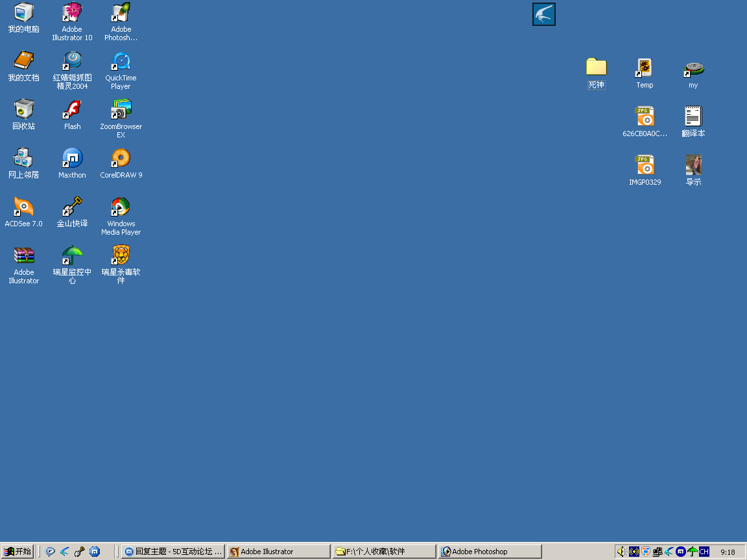
Task: Click the volume speaker tray icon
Action: (622, 552)
